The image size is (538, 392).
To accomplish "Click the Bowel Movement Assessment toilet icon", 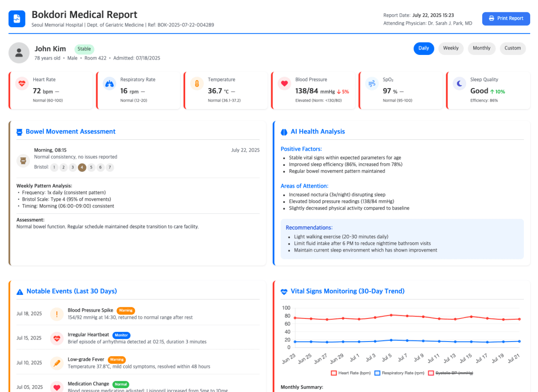I will click(19, 132).
